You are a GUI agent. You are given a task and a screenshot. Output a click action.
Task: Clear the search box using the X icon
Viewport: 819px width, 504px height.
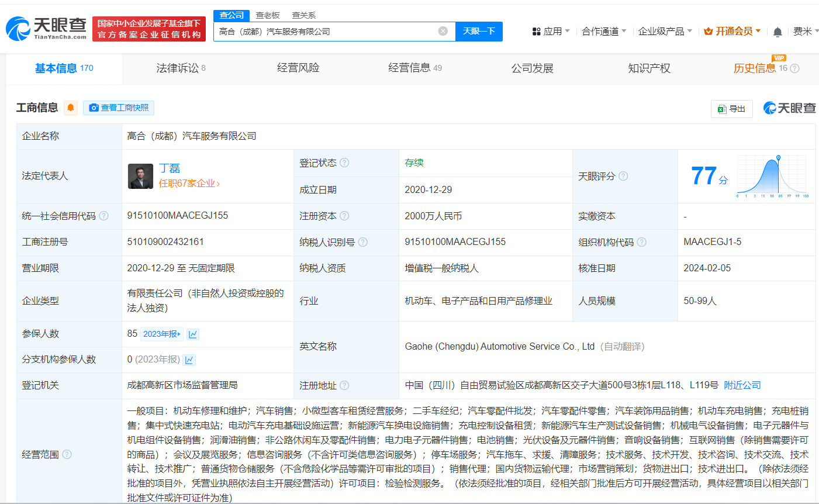[x=443, y=31]
